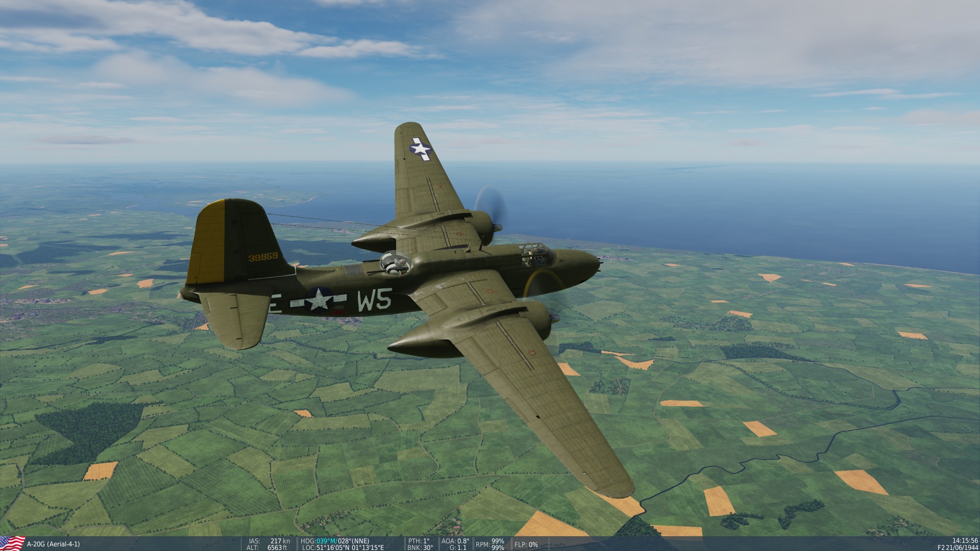This screenshot has width=980, height=551.
Task: Click the fuselage star roundel insignia
Action: 319,299
